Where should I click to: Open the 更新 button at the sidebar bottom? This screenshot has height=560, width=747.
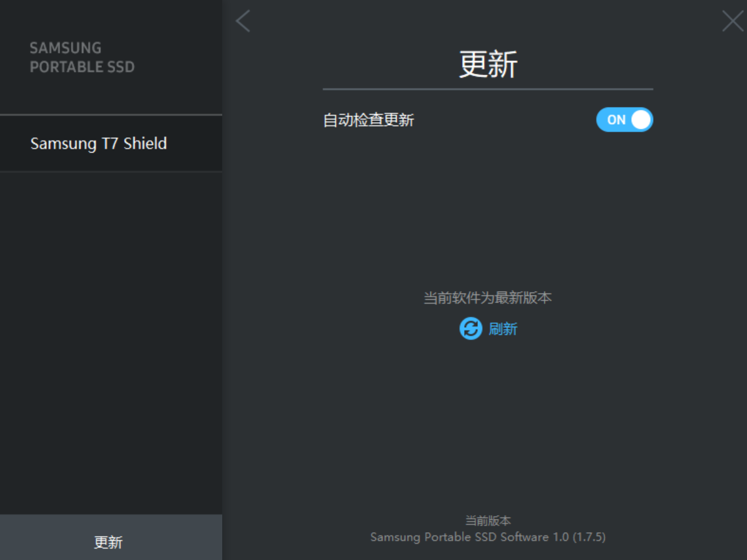coord(111,537)
